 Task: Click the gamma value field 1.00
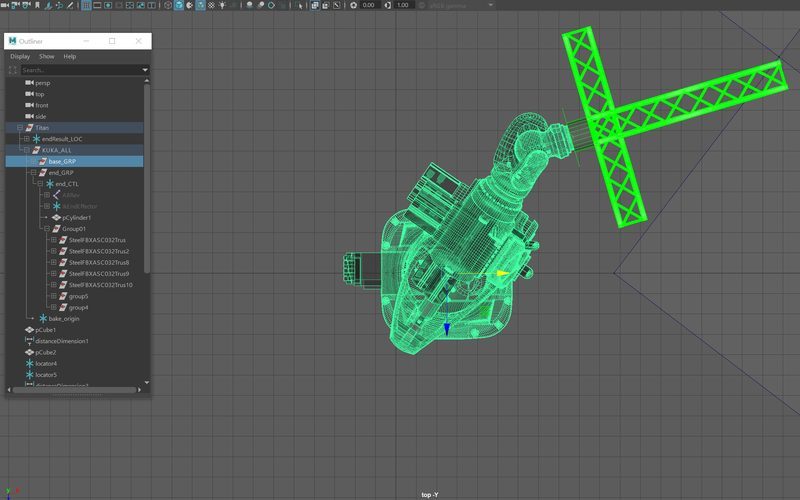(x=403, y=5)
